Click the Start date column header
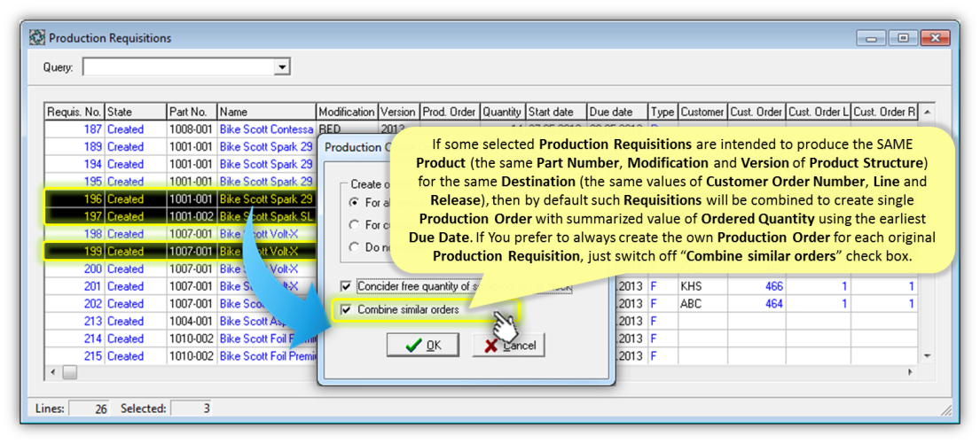980x444 pixels. pyautogui.click(x=555, y=112)
